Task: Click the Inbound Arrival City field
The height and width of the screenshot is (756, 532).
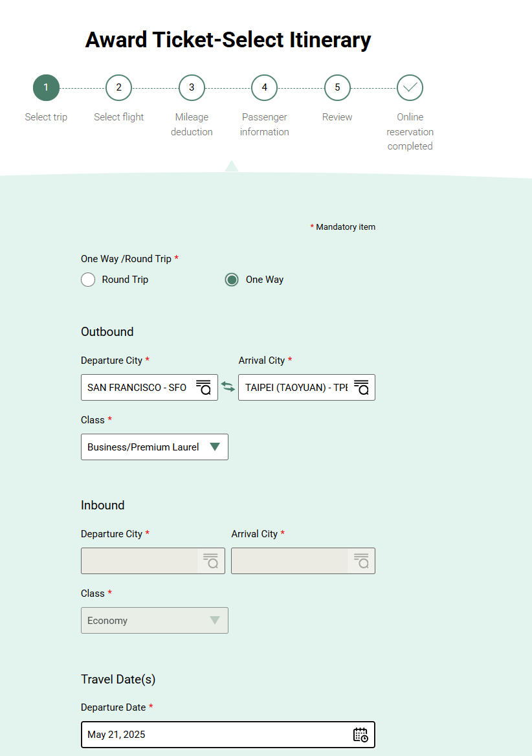Action: [x=303, y=561]
